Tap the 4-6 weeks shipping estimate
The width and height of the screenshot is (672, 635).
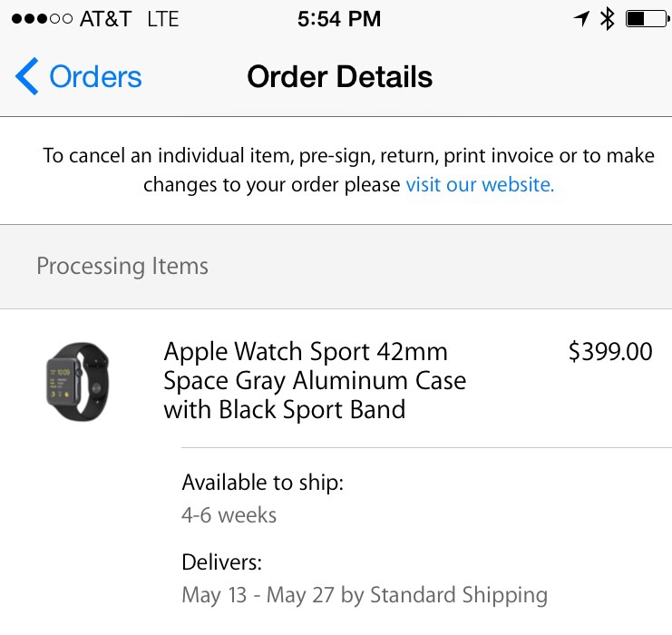coord(229,515)
